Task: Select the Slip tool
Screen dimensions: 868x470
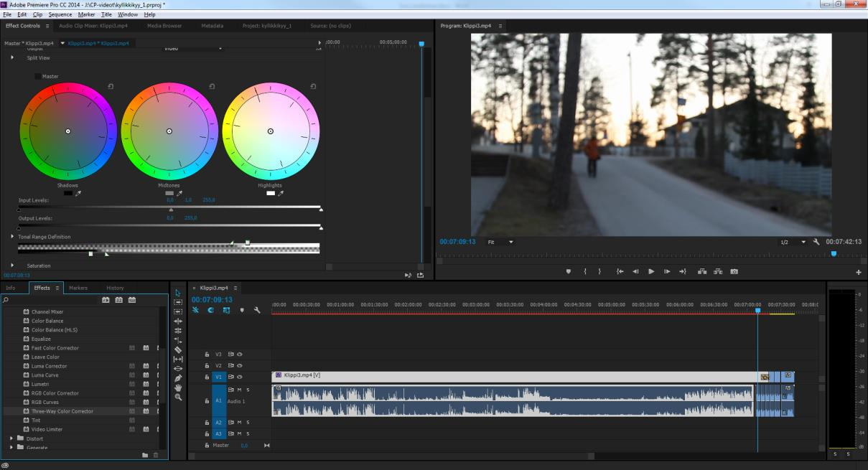Action: 179,359
